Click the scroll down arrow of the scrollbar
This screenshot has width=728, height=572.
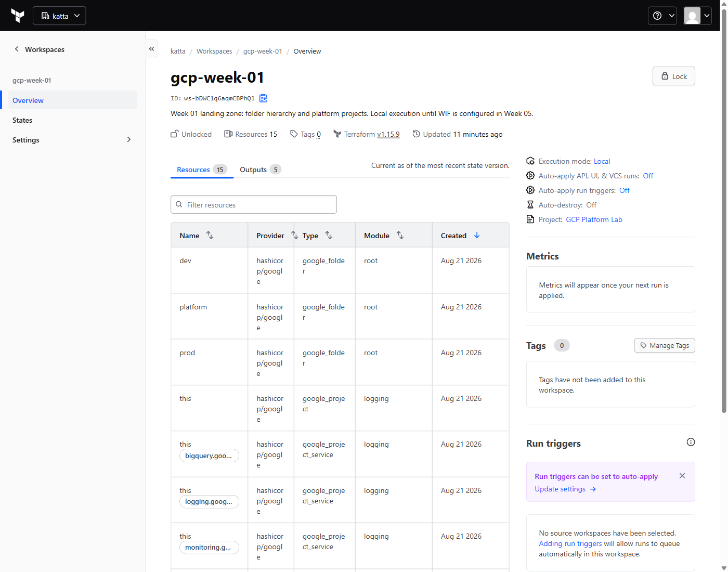723,568
